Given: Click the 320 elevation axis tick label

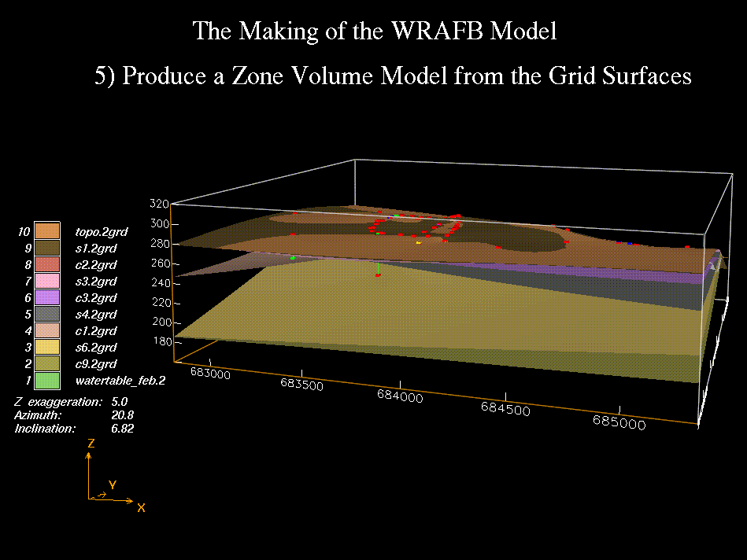Looking at the screenshot, I should pyautogui.click(x=158, y=203).
